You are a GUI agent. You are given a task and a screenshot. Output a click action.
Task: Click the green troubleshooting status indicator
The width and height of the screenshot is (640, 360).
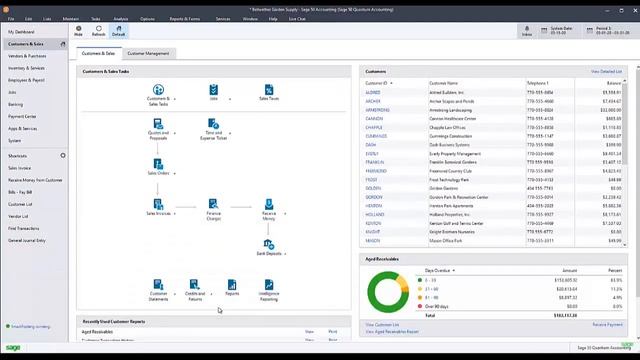(x=8, y=327)
